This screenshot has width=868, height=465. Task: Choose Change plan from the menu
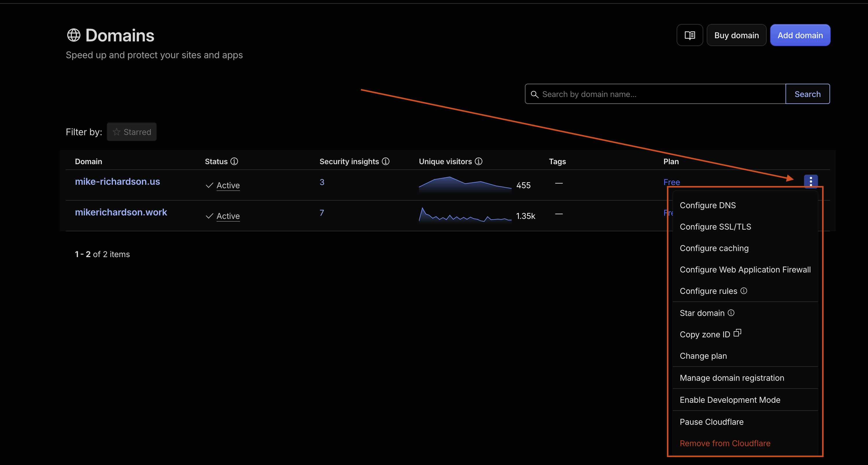745,356
